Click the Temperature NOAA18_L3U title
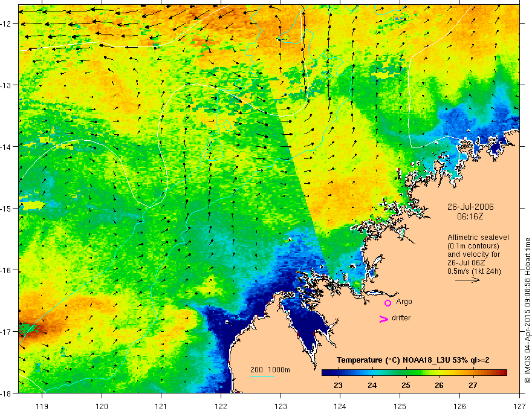This screenshot has width=532, height=411. point(413,360)
